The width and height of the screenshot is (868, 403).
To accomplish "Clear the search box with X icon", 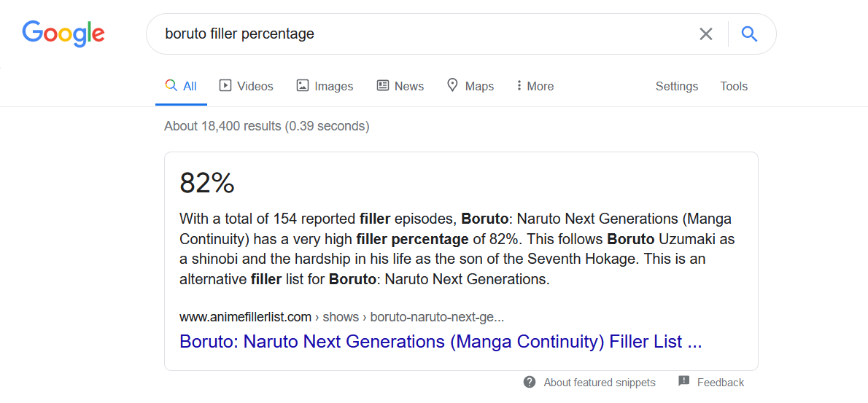I will [705, 34].
